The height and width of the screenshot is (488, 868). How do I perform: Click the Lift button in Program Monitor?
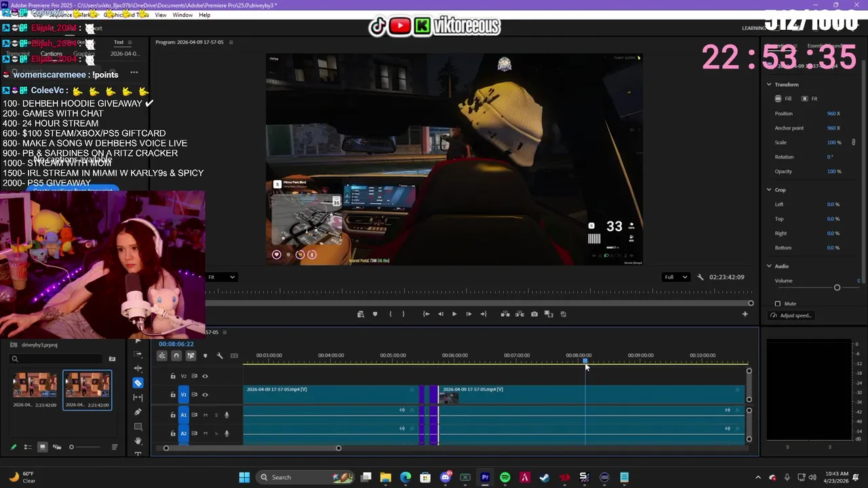pos(505,314)
